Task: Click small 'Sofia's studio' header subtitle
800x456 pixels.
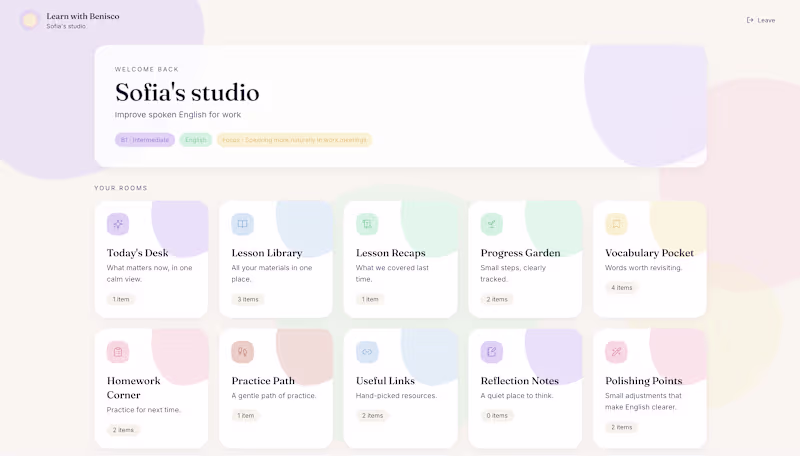Action: click(x=66, y=26)
